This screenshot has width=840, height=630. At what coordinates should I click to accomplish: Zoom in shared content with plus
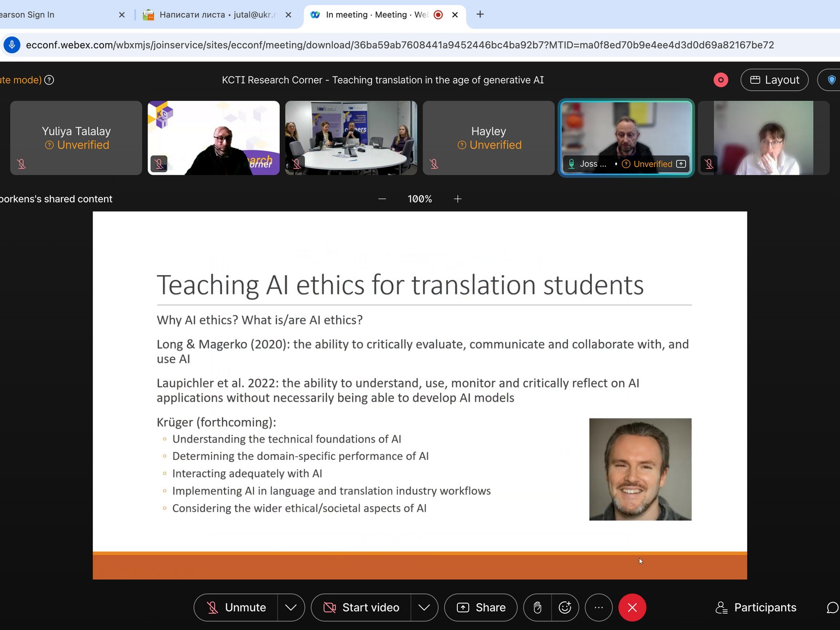click(x=458, y=199)
